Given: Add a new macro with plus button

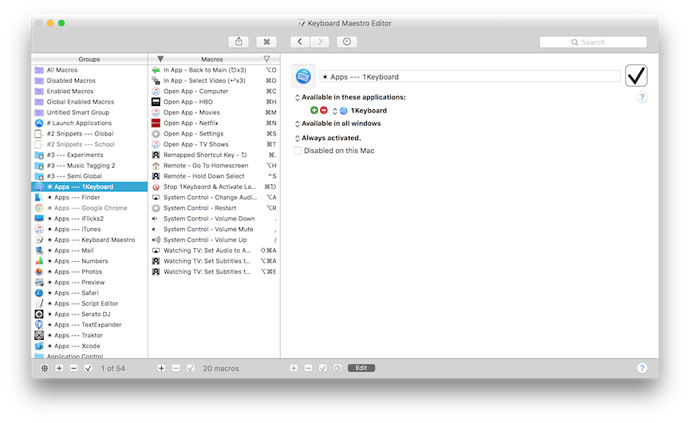Looking at the screenshot, I should pos(161,368).
